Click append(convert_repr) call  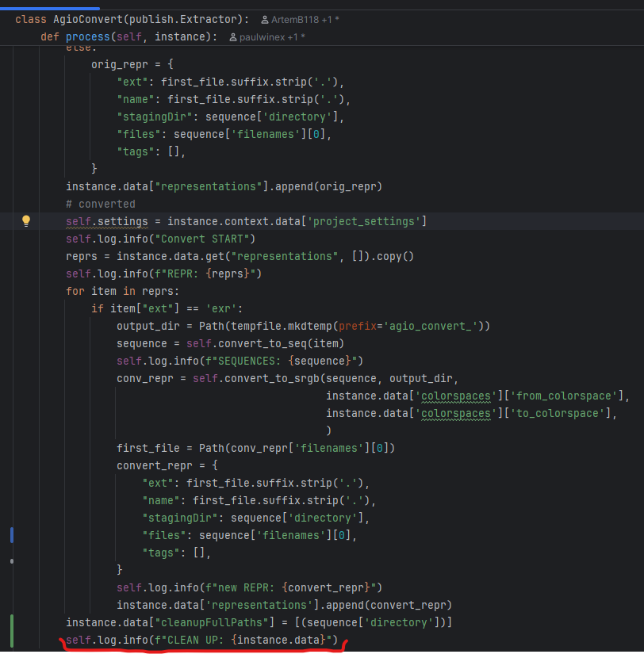(x=389, y=606)
